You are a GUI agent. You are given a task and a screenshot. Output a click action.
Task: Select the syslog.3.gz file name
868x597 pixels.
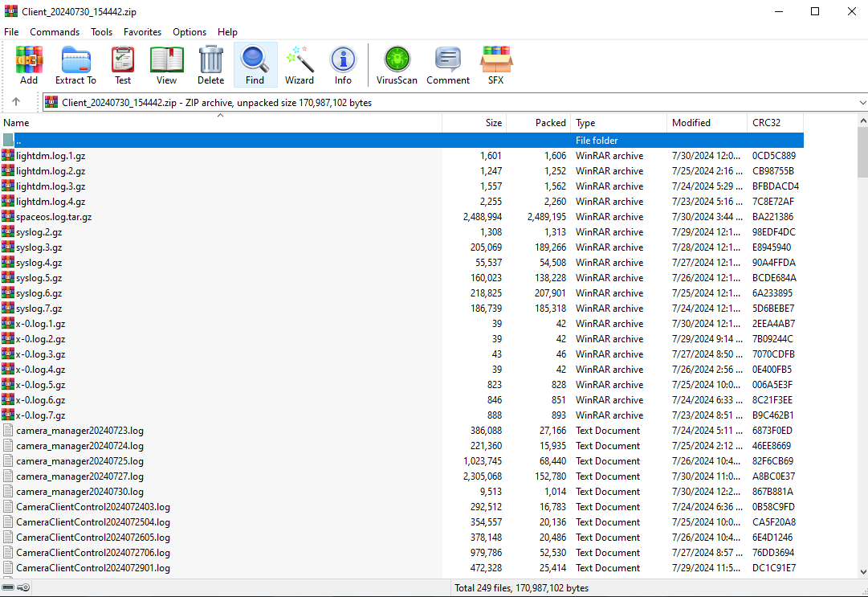pyautogui.click(x=39, y=247)
